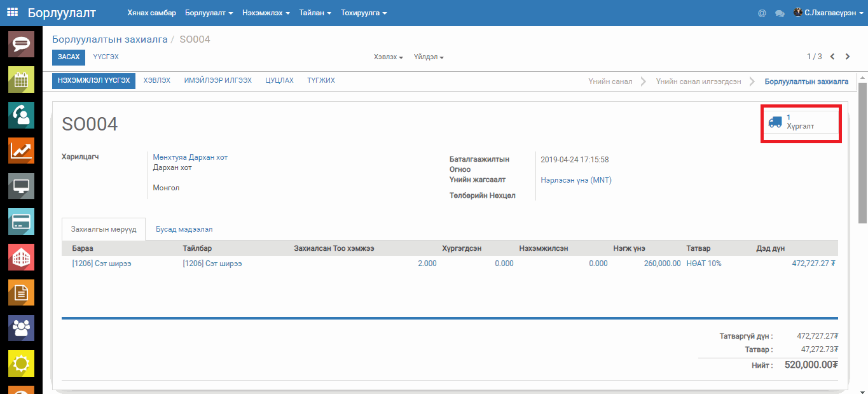868x394 pixels.
Task: Click the vertical scrollbar on the right
Action: 862,153
